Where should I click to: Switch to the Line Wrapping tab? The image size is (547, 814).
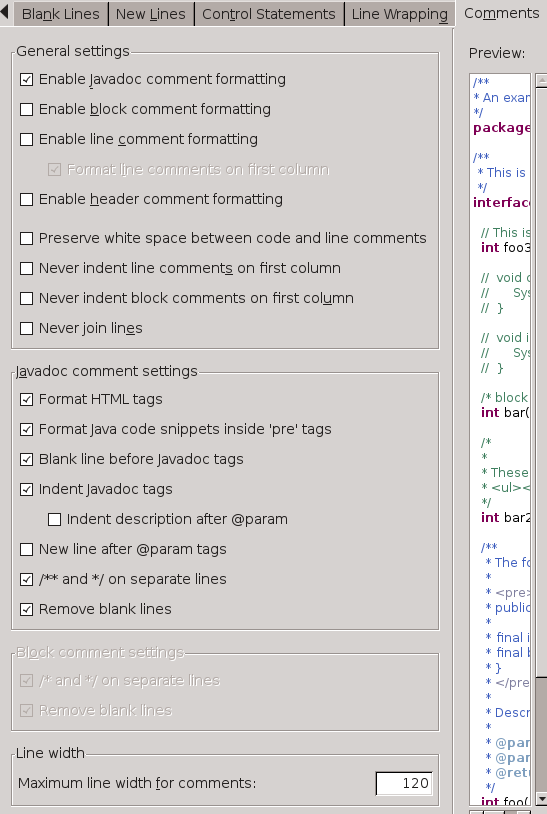point(400,14)
